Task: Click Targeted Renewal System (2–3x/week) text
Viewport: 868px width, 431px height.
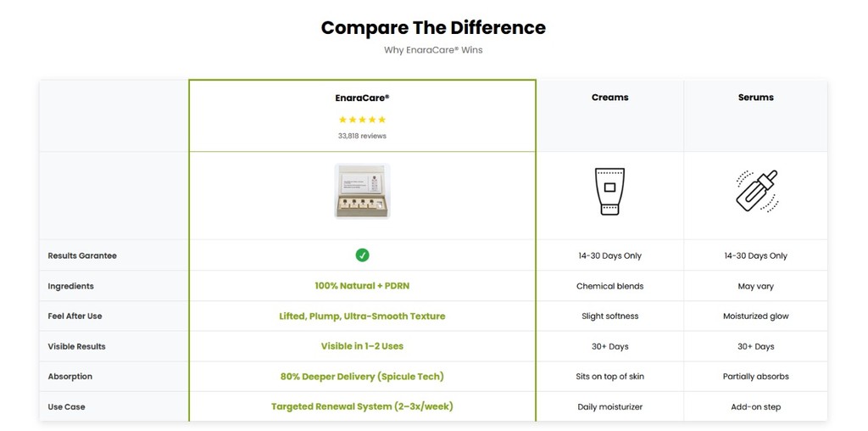Action: (362, 406)
